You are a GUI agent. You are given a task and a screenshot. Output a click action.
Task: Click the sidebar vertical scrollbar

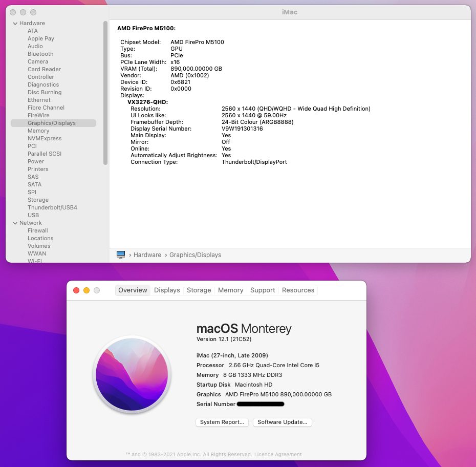coord(105,93)
